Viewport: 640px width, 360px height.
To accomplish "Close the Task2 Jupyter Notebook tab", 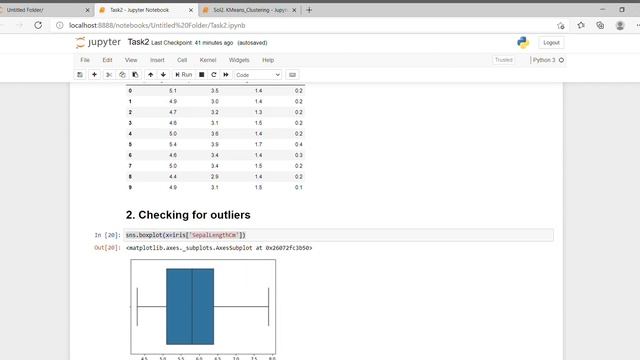I will click(191, 10).
